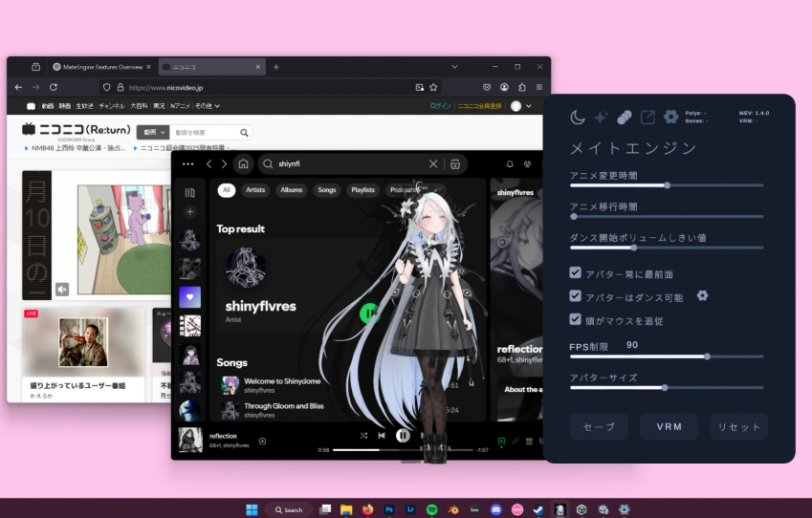Toggle アバターはダンス可能 checkbox

click(x=575, y=296)
